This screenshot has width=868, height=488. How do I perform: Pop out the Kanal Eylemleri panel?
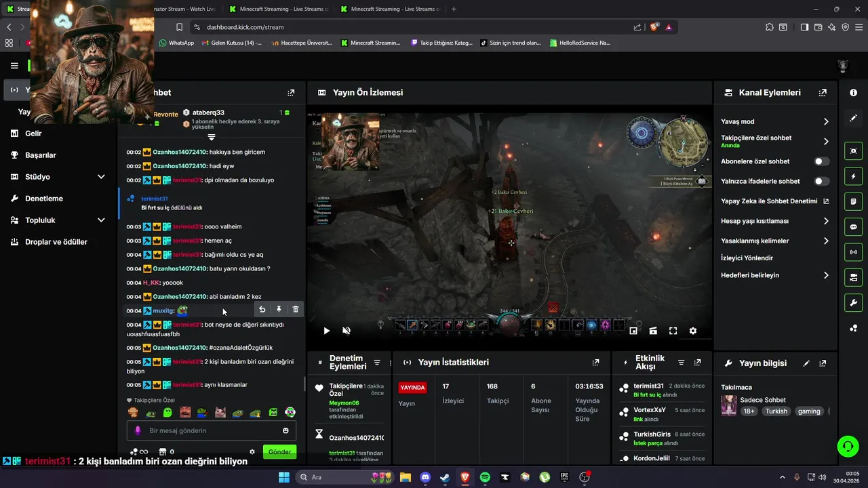(823, 93)
